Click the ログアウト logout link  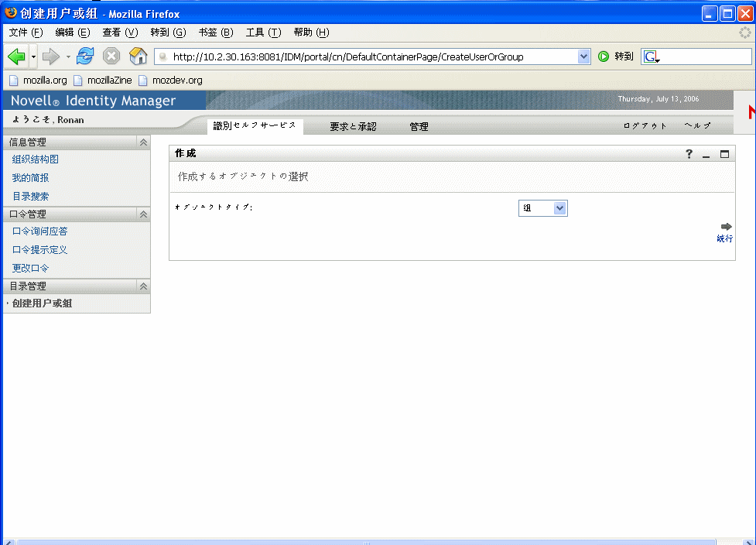[645, 126]
